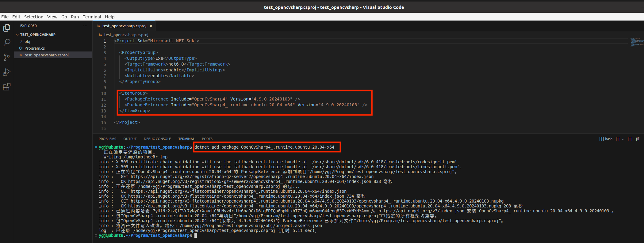Select the bash terminal label
The width and height of the screenshot is (644, 243).
tap(609, 139)
